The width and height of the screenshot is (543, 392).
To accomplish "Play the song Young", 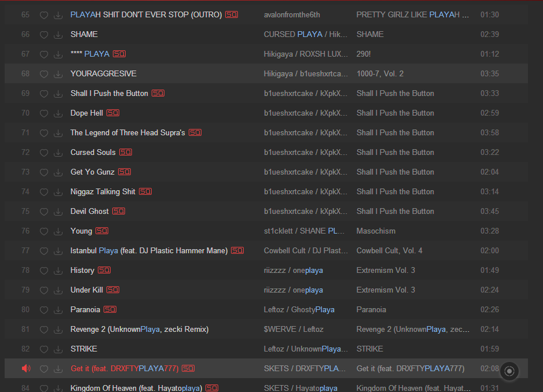I will (x=81, y=231).
